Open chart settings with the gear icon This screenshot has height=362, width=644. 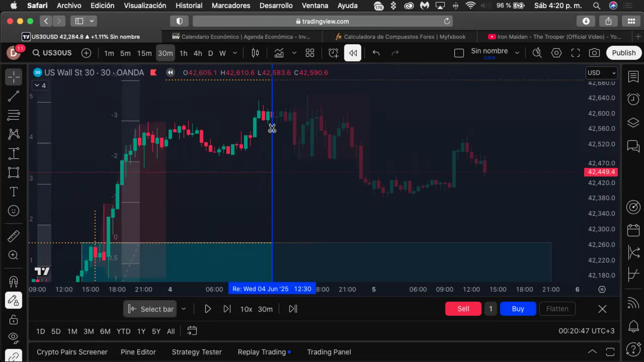[556, 53]
